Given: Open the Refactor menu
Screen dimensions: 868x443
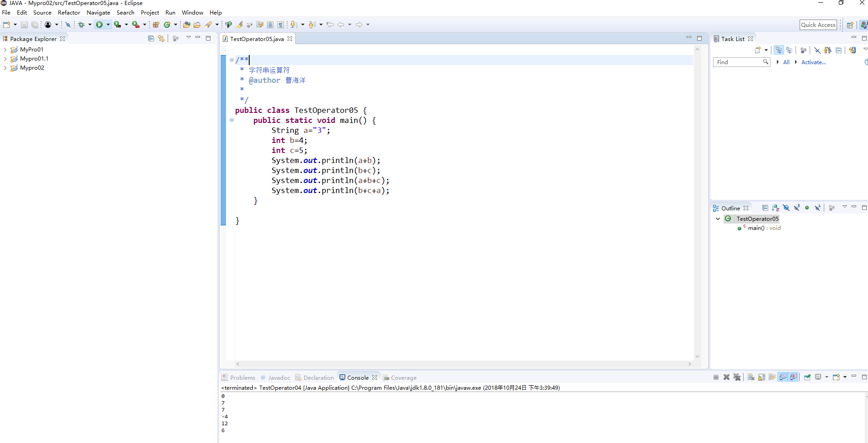Looking at the screenshot, I should click(69, 13).
